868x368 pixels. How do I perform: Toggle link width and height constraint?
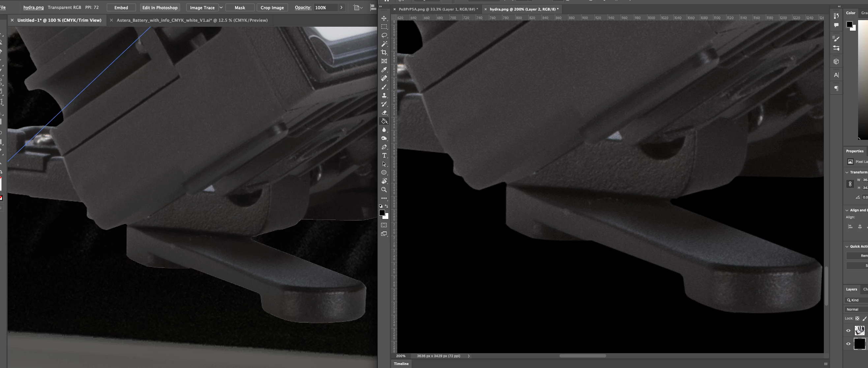(850, 184)
